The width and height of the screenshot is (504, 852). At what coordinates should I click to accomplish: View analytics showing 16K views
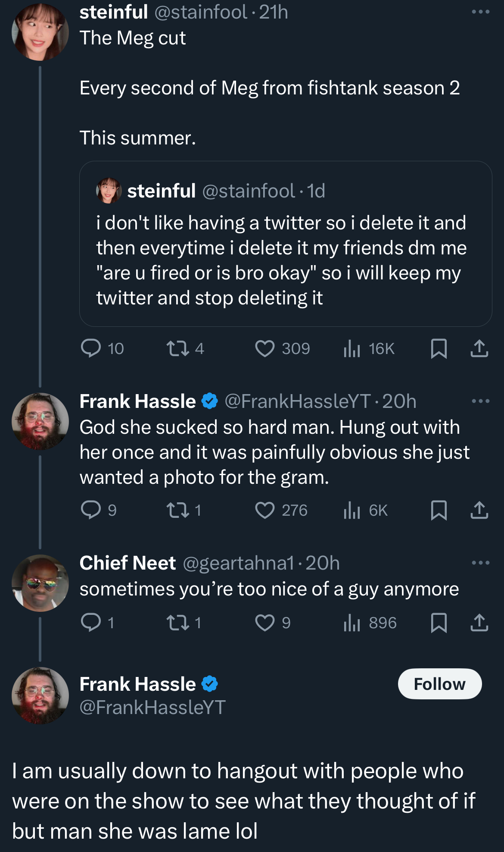pos(352,348)
